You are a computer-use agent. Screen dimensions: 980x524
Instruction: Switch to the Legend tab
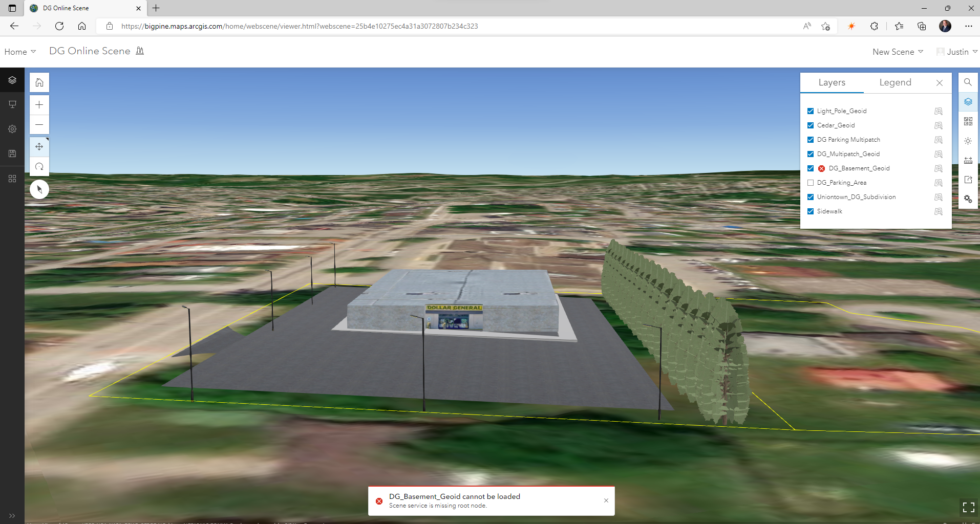895,82
